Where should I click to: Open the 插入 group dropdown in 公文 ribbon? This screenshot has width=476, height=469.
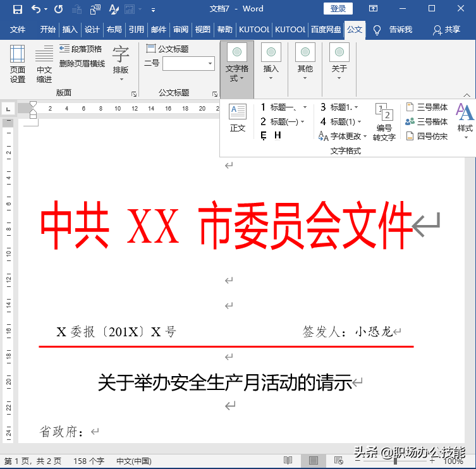[x=271, y=61]
